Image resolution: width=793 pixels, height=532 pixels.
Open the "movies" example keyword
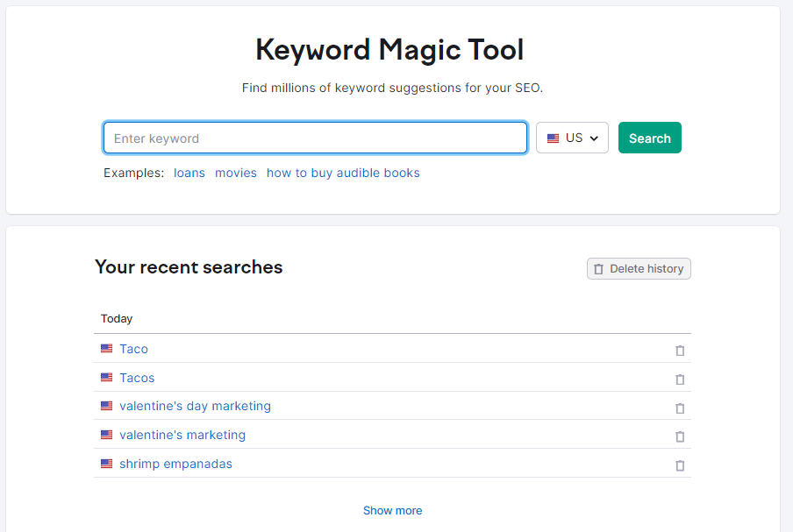236,173
